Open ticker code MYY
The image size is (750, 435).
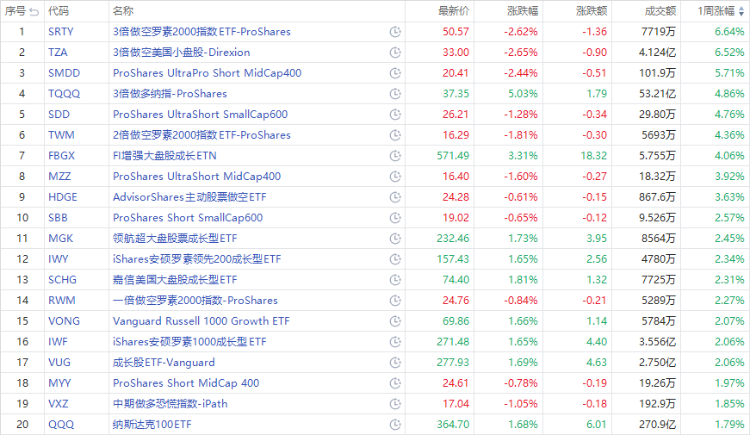tap(59, 383)
